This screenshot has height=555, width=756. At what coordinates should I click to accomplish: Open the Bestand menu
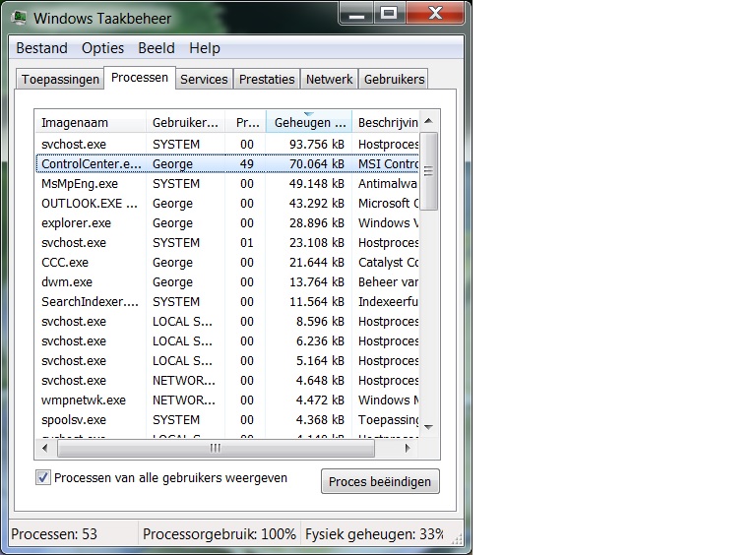(x=41, y=48)
